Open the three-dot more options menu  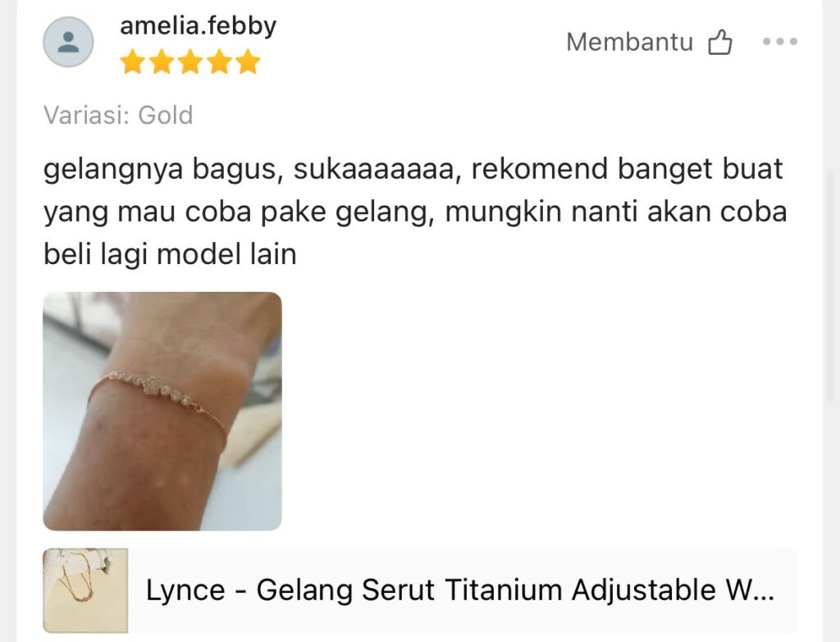(780, 41)
